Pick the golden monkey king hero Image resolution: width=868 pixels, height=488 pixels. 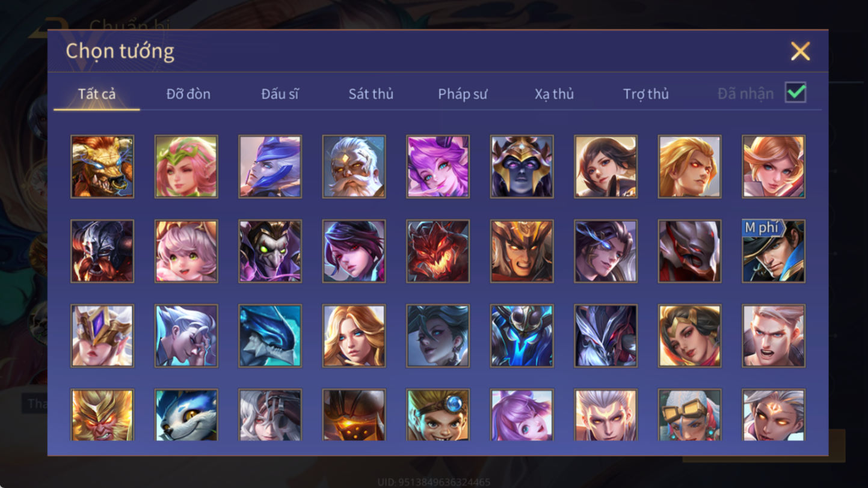tap(102, 415)
